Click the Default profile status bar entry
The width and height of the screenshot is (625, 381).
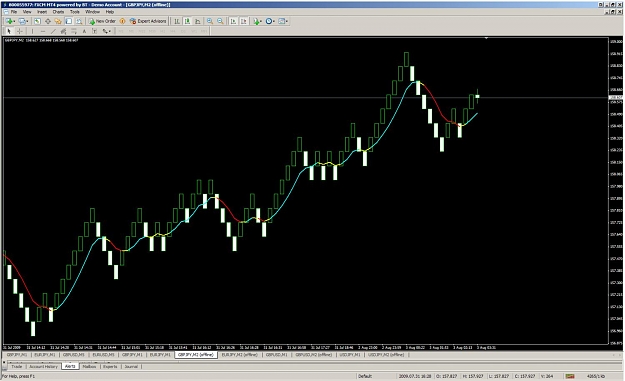click(x=365, y=376)
